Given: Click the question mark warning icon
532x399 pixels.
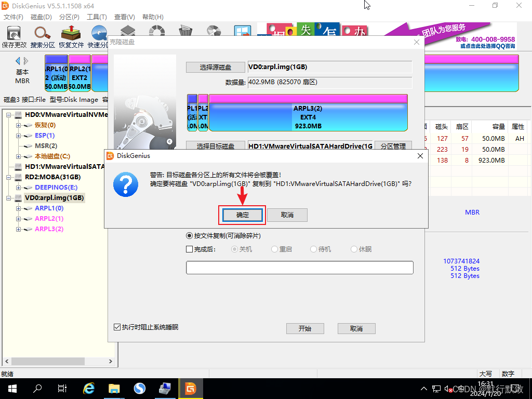Looking at the screenshot, I should 126,184.
